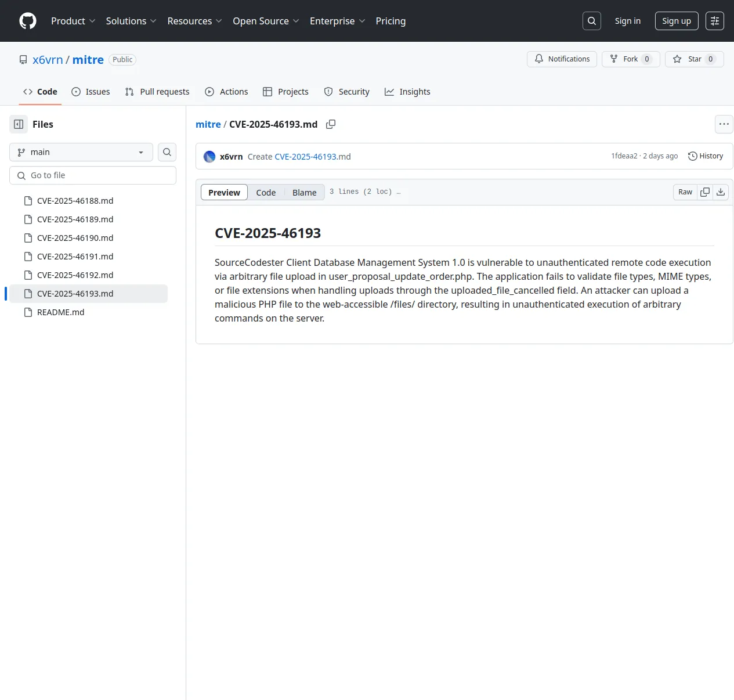Expand truncated file info ellipsis after loc
The height and width of the screenshot is (700, 734).
click(399, 192)
